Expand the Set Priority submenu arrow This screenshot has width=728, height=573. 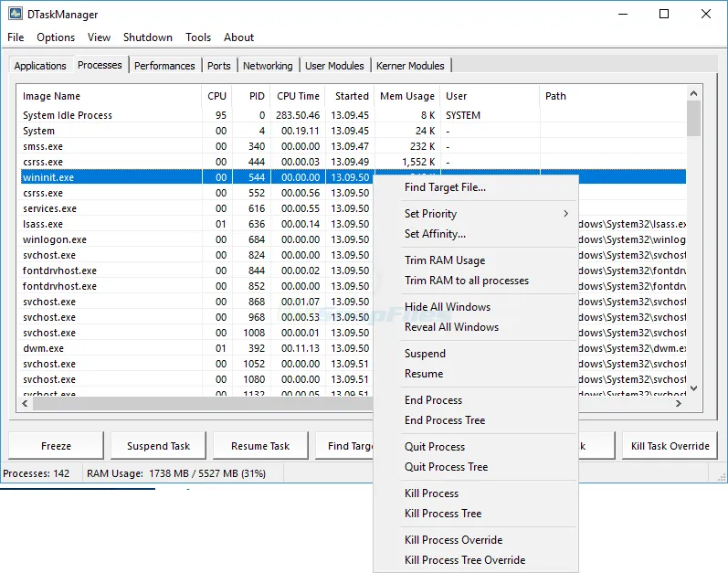pos(565,214)
